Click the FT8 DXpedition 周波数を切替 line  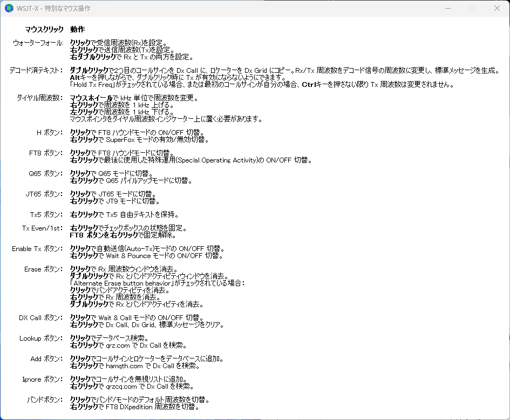click(135, 407)
